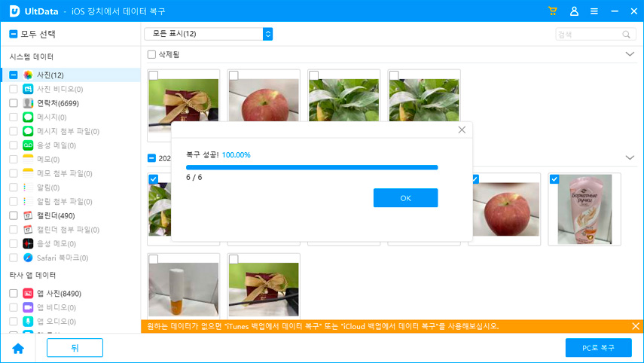Close the orange notification banner

[636, 326]
